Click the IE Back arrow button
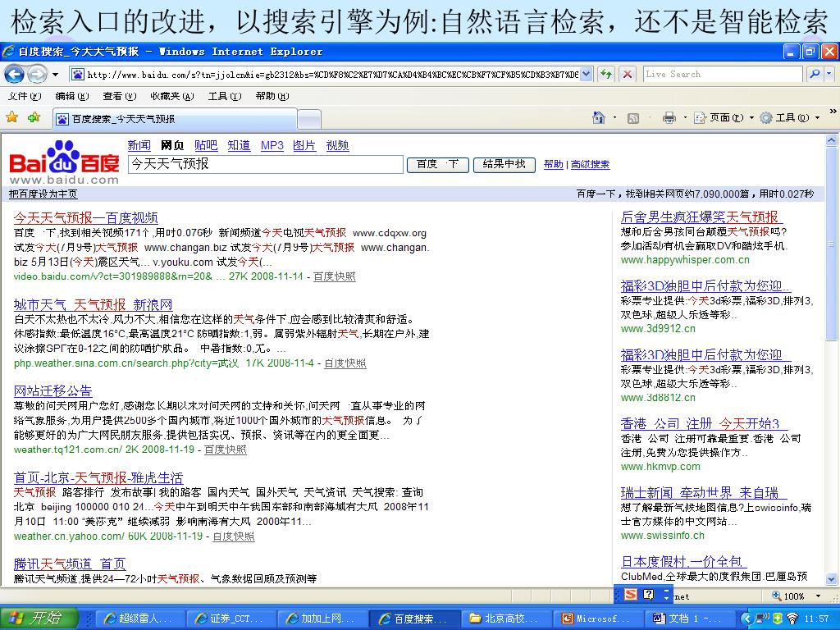The height and width of the screenshot is (630, 840). pyautogui.click(x=14, y=74)
